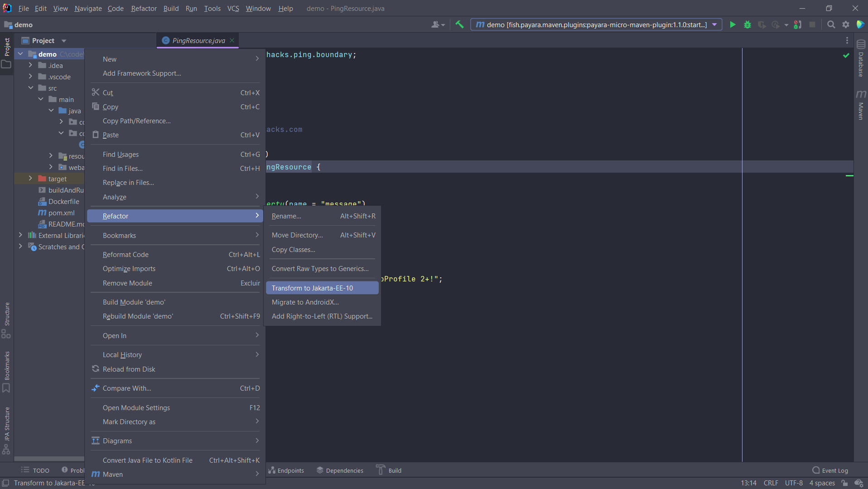Open the run configurations dropdown

714,24
